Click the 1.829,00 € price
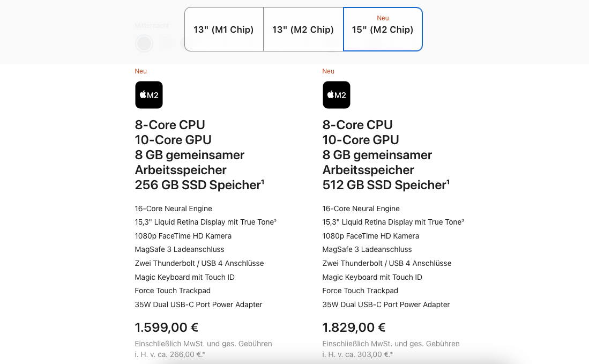 [x=354, y=327]
